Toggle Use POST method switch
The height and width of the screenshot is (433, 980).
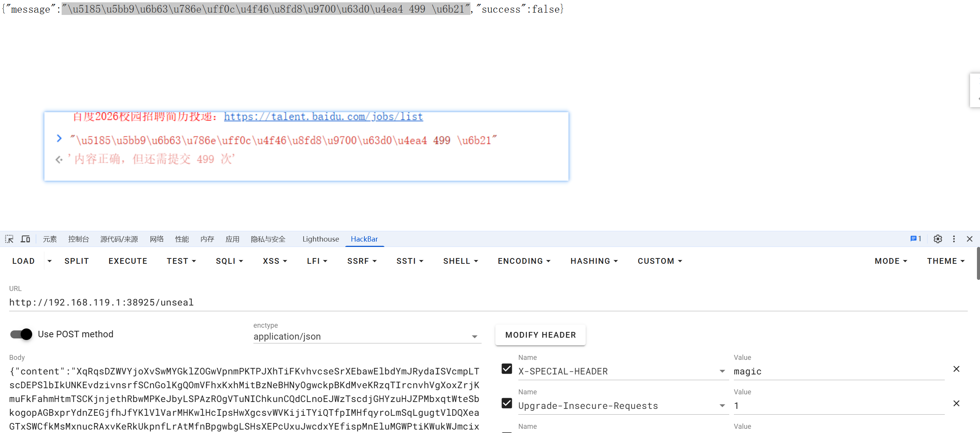click(21, 334)
